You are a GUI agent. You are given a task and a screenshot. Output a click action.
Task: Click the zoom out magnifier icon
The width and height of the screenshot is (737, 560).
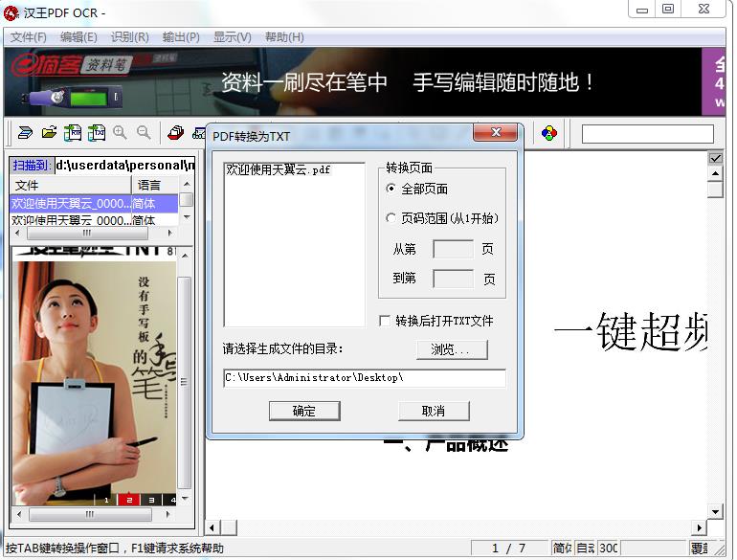pos(144,133)
